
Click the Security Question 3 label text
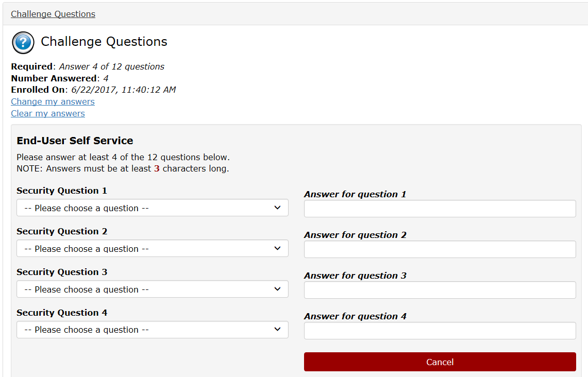(62, 272)
